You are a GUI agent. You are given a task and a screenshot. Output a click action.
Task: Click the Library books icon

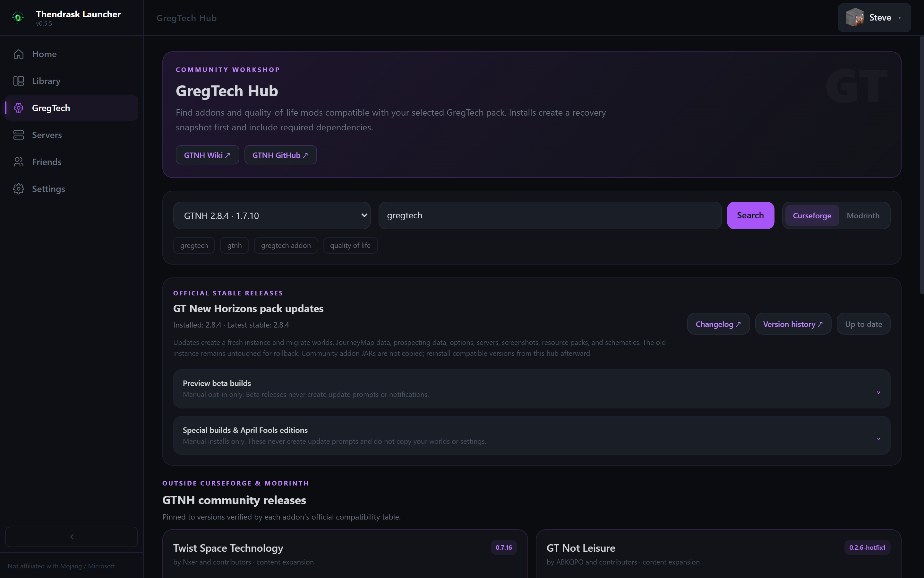(18, 81)
